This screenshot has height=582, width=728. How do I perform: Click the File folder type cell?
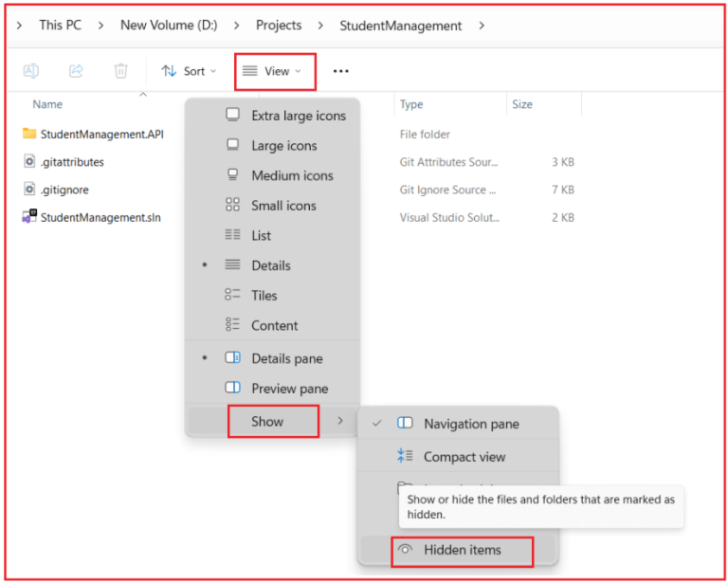(x=425, y=135)
